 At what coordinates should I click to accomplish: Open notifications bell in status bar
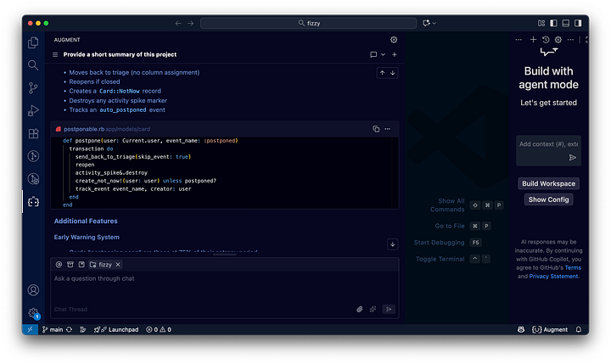point(579,330)
